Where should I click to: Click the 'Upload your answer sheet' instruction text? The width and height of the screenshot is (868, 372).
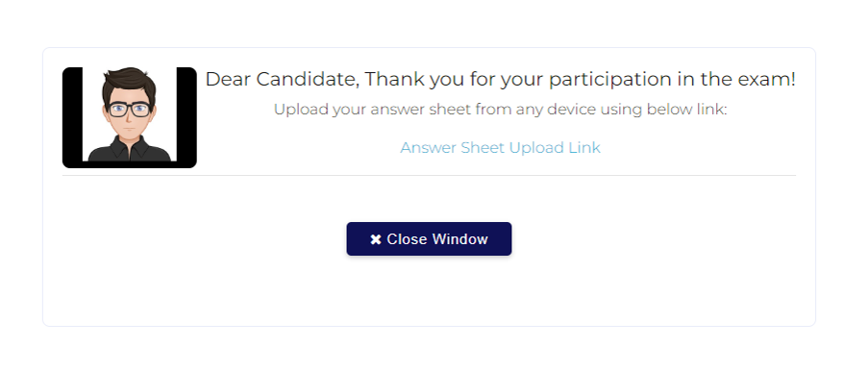tap(500, 110)
